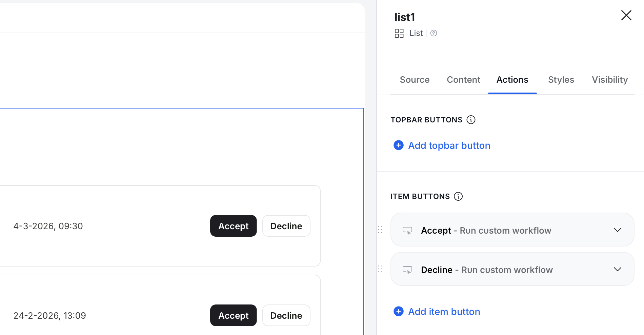Select the Visibility tab
This screenshot has width=644, height=335.
pyautogui.click(x=609, y=80)
